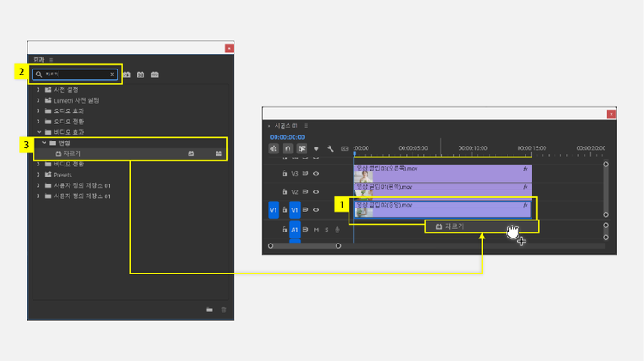644x361 pixels.
Task: Click the blue timecode 00:00:00:00
Action: pyautogui.click(x=288, y=137)
